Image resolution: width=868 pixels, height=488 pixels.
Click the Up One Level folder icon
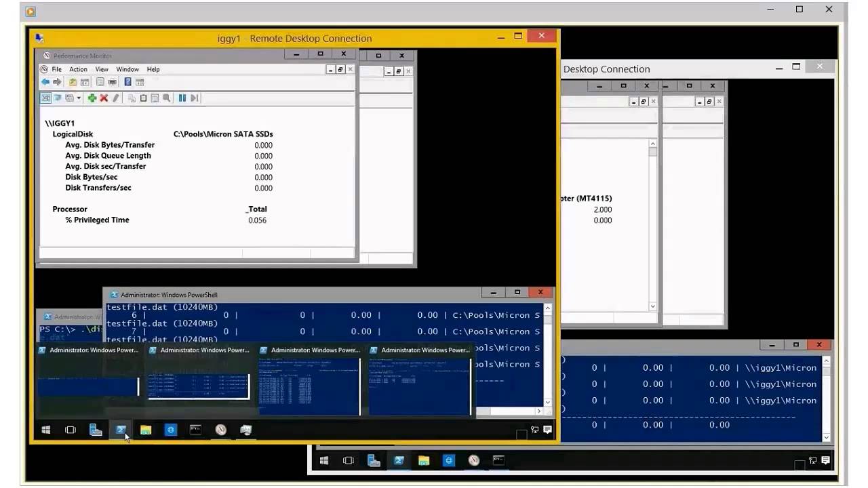73,82
